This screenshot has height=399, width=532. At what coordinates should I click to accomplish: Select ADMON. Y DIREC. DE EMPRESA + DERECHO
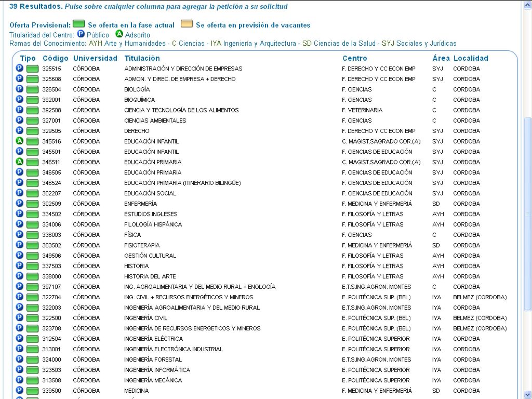click(180, 79)
